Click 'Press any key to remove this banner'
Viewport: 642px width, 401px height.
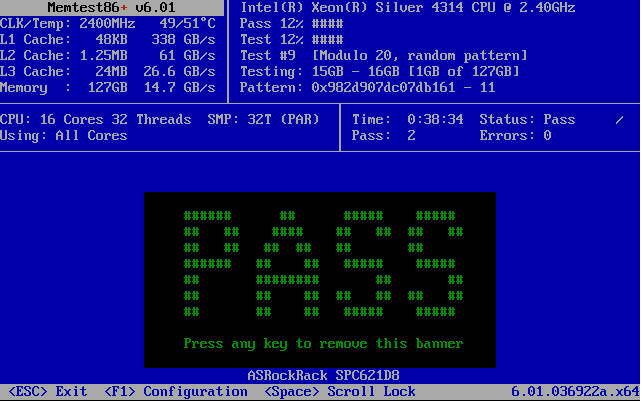[323, 343]
